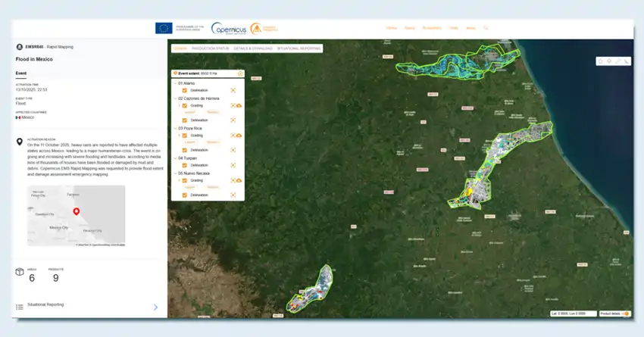644x337 pixels.
Task: Toggle the Product details switch
Action: pos(626,314)
